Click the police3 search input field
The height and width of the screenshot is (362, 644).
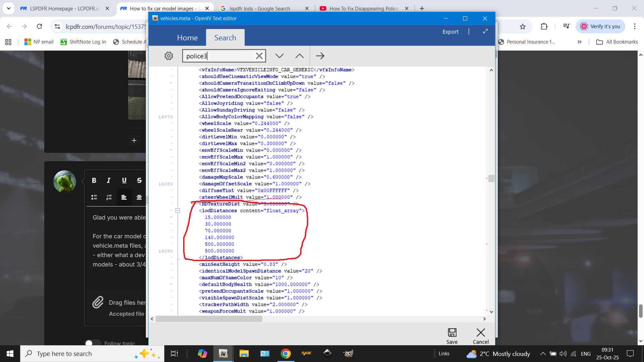218,56
